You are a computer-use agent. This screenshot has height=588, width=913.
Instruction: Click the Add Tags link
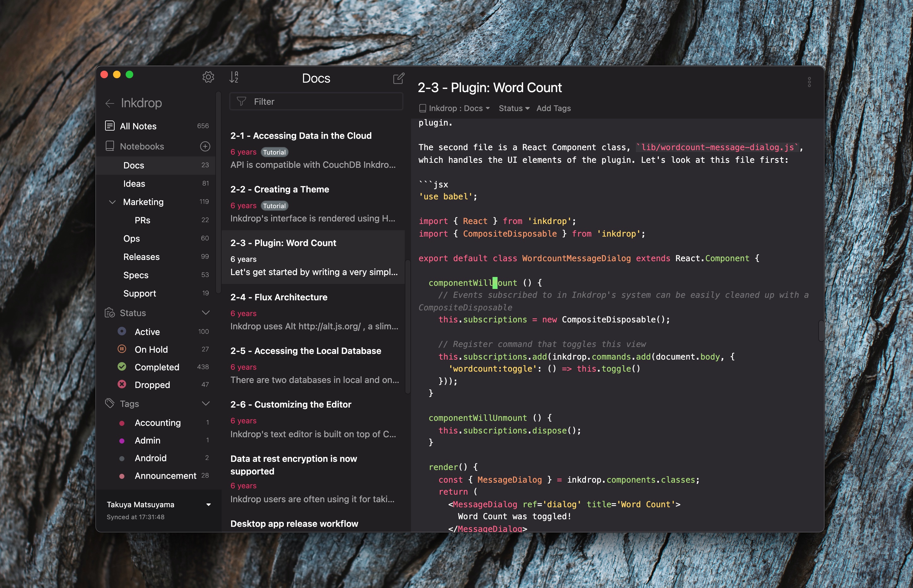click(553, 108)
